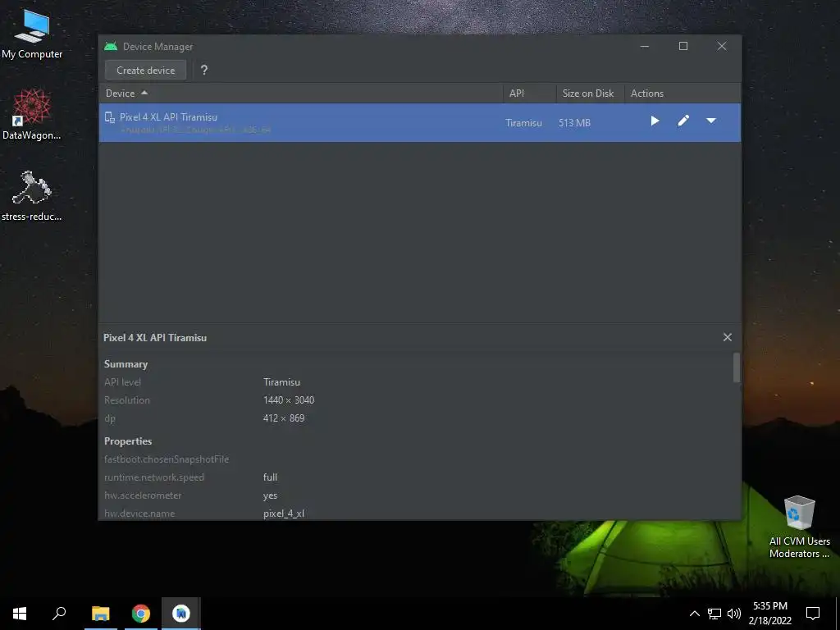Close the Pixel 4 XL details panel
Image resolution: width=840 pixels, height=630 pixels.
click(728, 337)
